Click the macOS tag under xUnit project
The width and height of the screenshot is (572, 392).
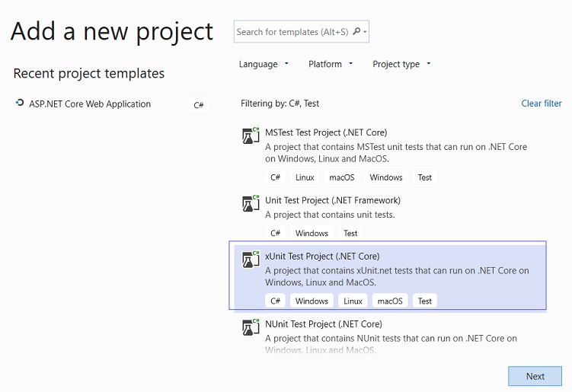(390, 301)
